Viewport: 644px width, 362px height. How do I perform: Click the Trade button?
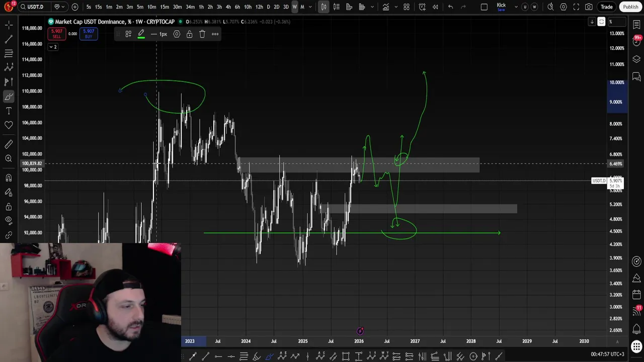(x=606, y=7)
